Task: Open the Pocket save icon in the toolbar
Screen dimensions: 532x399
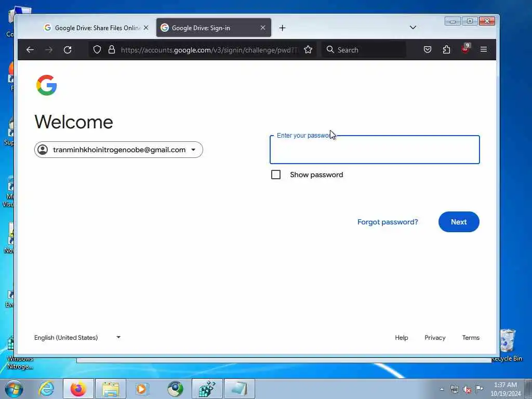Action: point(428,50)
